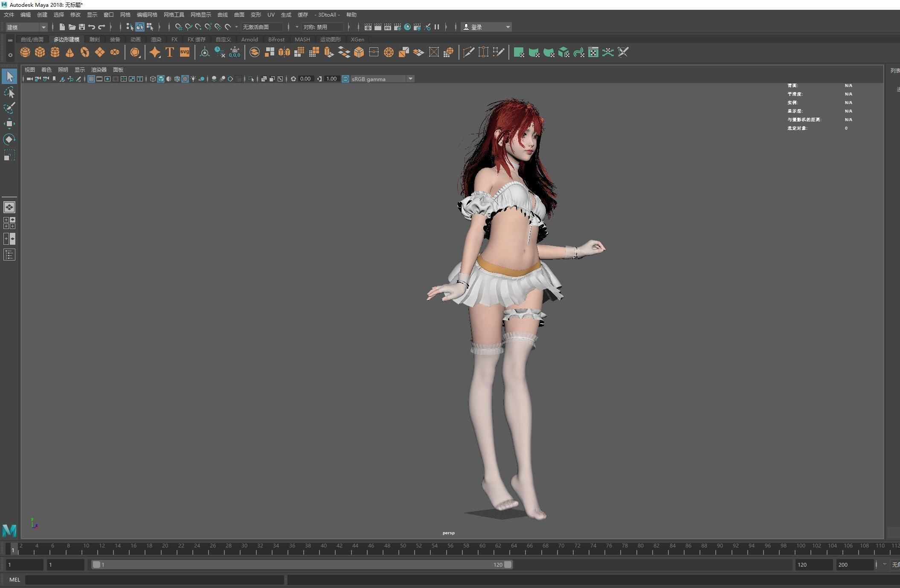Screen dimensions: 900x588
Task: Click the Multi-Cut tool shelf icon
Action: click(468, 52)
